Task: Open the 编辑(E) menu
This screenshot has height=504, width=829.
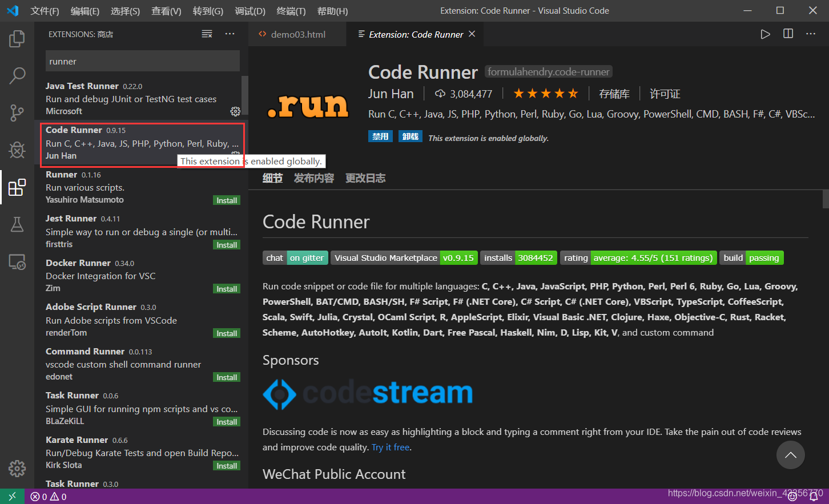Action: [x=85, y=11]
